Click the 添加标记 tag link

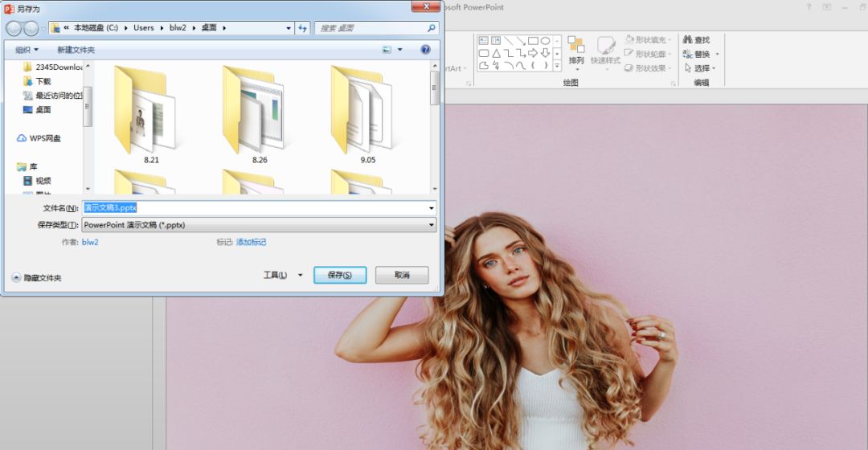point(251,242)
